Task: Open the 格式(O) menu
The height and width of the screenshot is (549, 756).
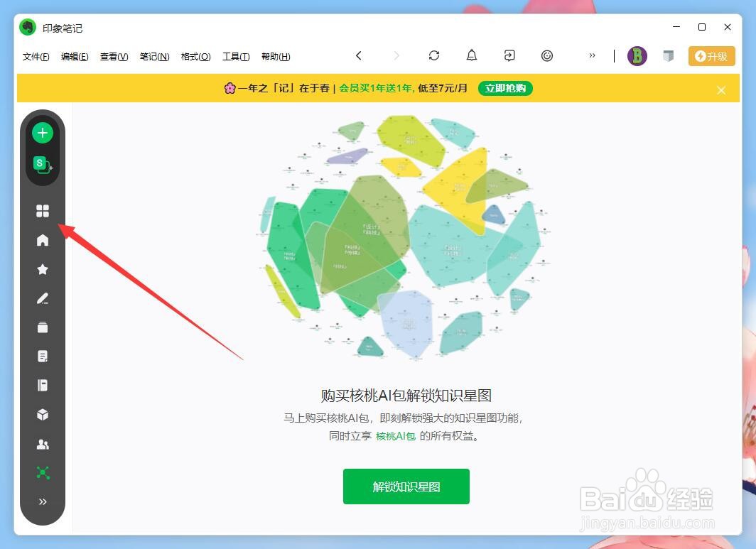Action: [x=195, y=57]
